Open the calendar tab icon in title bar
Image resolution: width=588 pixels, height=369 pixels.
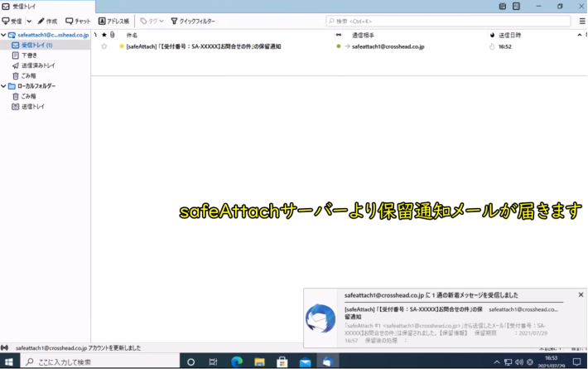pos(503,6)
